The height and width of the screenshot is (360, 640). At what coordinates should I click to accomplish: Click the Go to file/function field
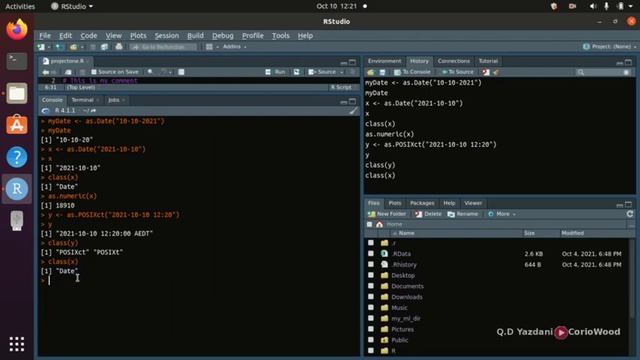[163, 47]
